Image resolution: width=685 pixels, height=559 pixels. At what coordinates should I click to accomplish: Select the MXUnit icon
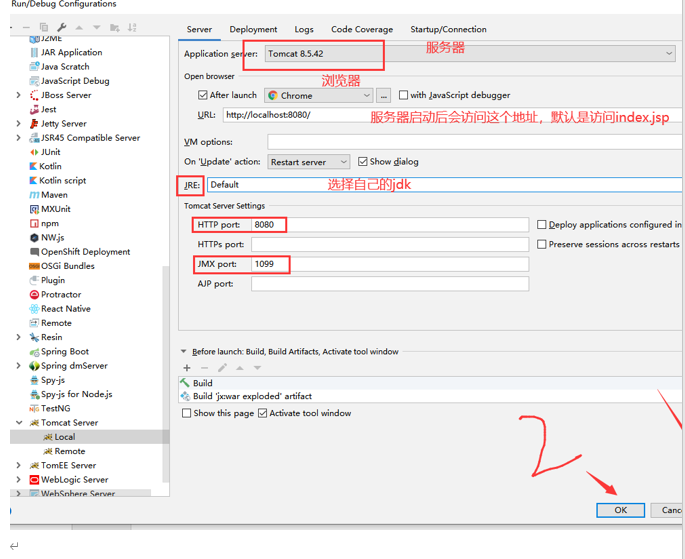tap(34, 209)
